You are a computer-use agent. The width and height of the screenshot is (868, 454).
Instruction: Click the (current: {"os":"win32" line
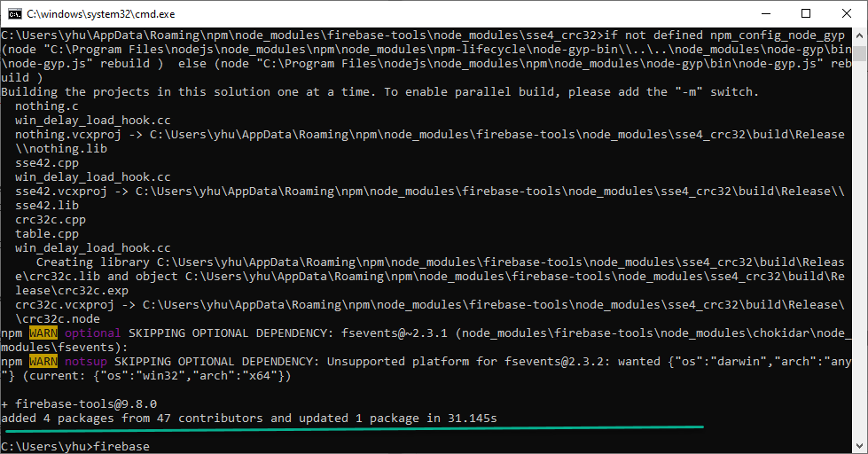click(x=146, y=376)
